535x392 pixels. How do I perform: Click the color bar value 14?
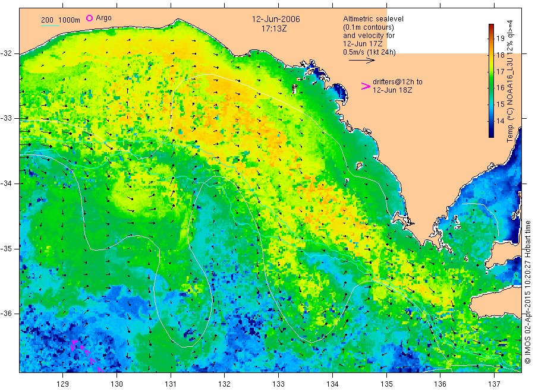point(500,121)
